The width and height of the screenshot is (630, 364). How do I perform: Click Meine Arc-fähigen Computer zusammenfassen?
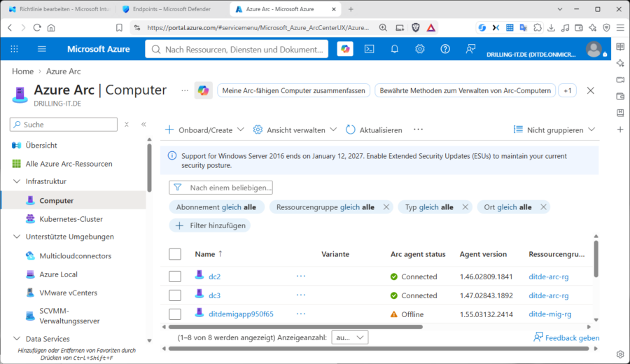pos(293,90)
